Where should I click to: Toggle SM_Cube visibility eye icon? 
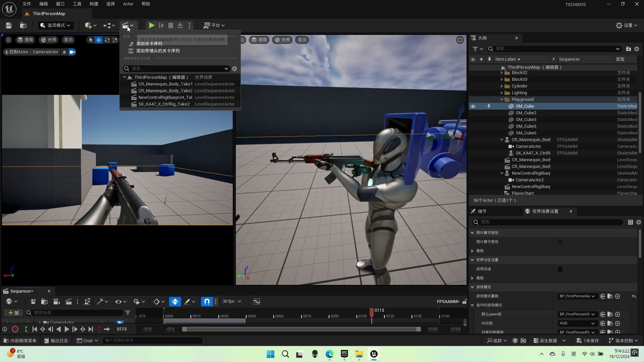(x=473, y=106)
